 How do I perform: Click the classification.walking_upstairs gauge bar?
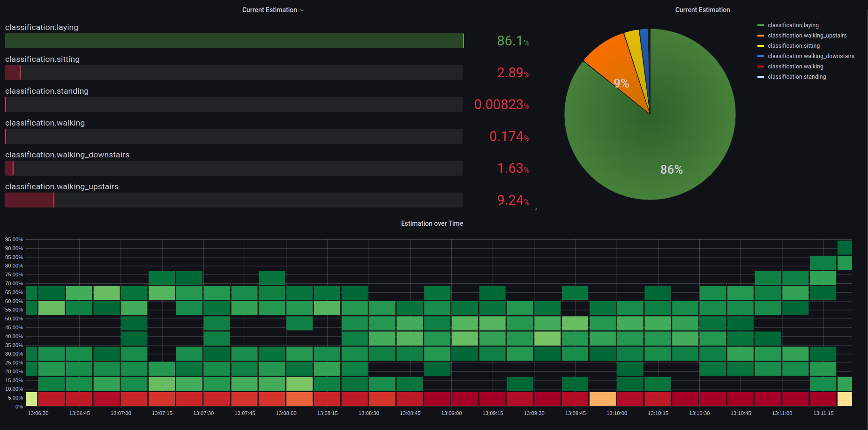pos(234,200)
